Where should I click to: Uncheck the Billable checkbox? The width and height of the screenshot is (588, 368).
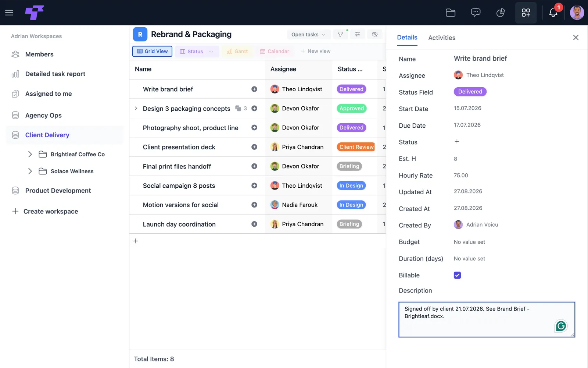coord(457,275)
